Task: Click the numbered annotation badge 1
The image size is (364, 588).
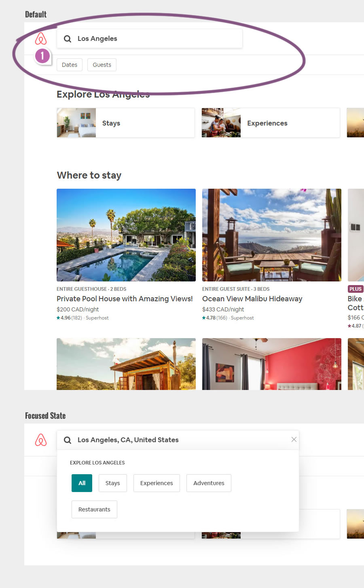Action: [42, 56]
